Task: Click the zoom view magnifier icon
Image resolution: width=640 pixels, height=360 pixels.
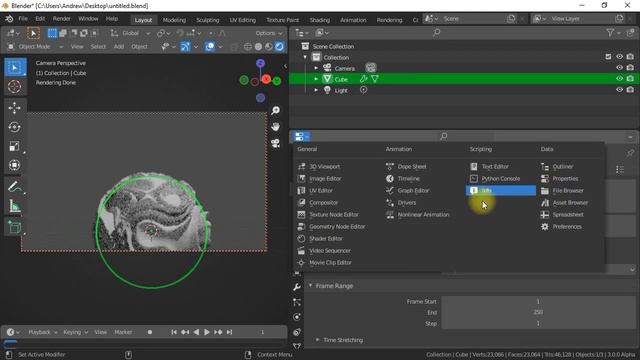Action: [276, 111]
